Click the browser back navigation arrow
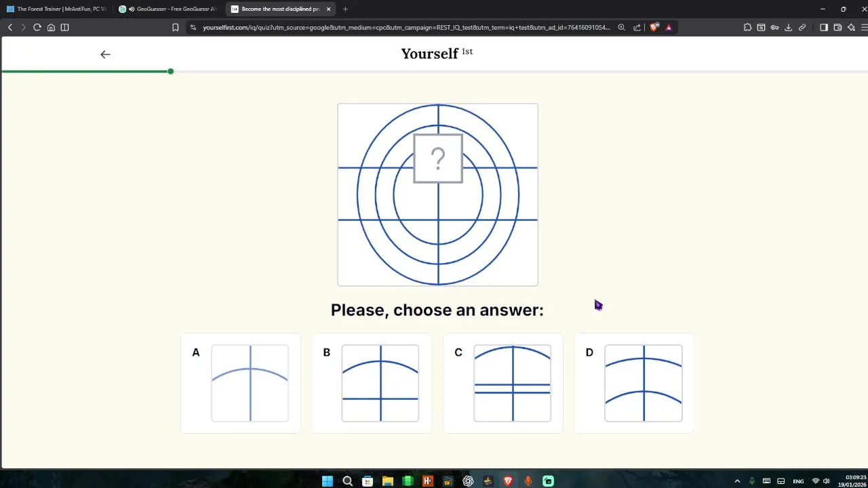Screen dimensions: 868x488 point(10,27)
